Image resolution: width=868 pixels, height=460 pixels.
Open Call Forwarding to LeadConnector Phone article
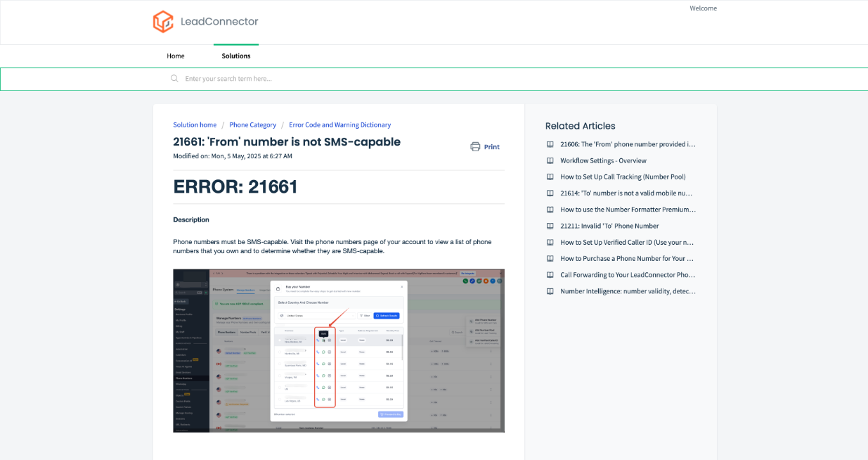(x=628, y=275)
